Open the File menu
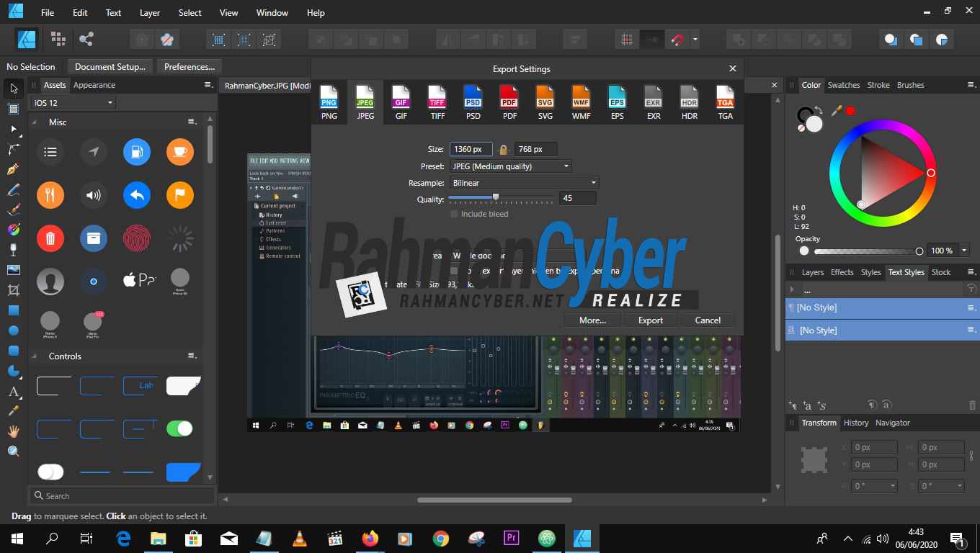 (48, 13)
